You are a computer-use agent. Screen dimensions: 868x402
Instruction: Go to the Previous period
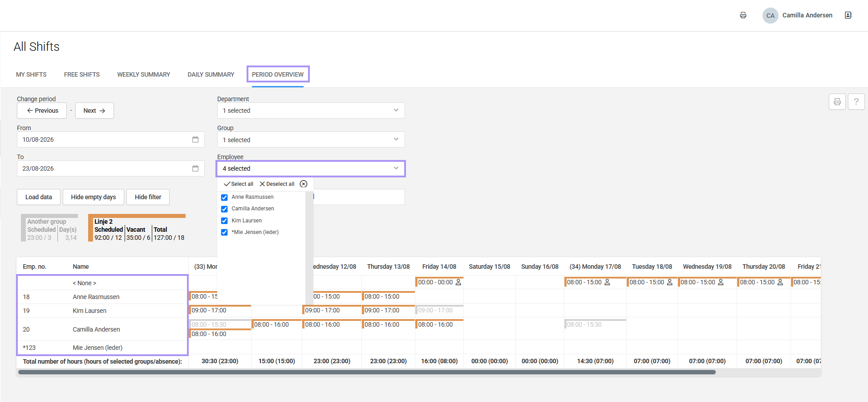point(42,111)
